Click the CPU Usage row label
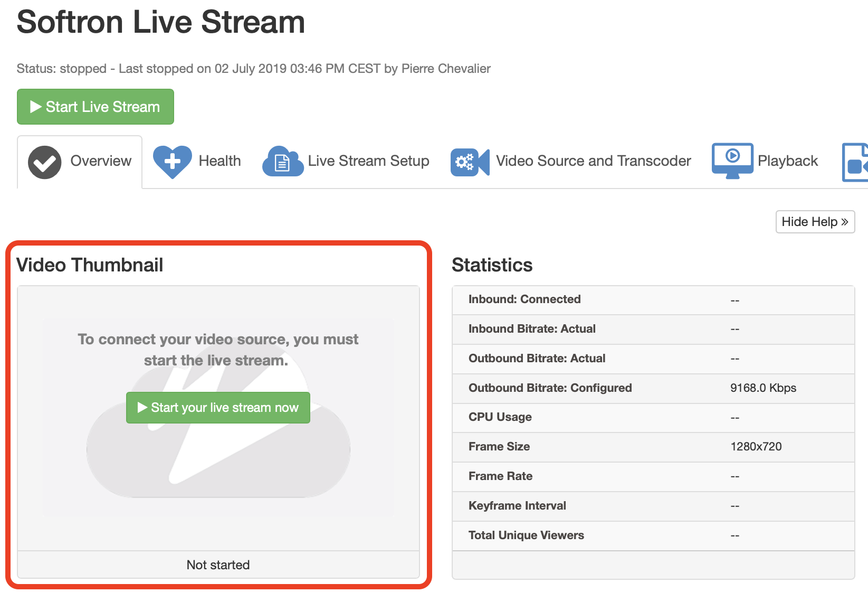 (500, 417)
